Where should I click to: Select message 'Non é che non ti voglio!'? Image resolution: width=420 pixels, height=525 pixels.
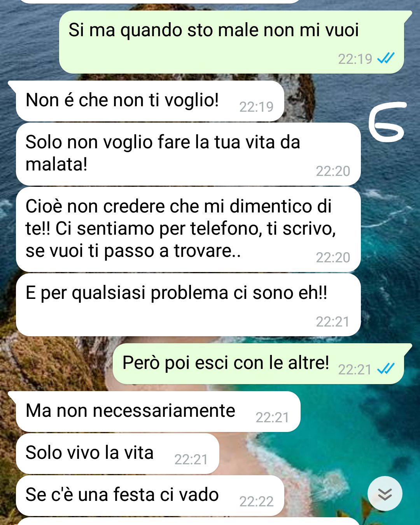click(x=150, y=101)
